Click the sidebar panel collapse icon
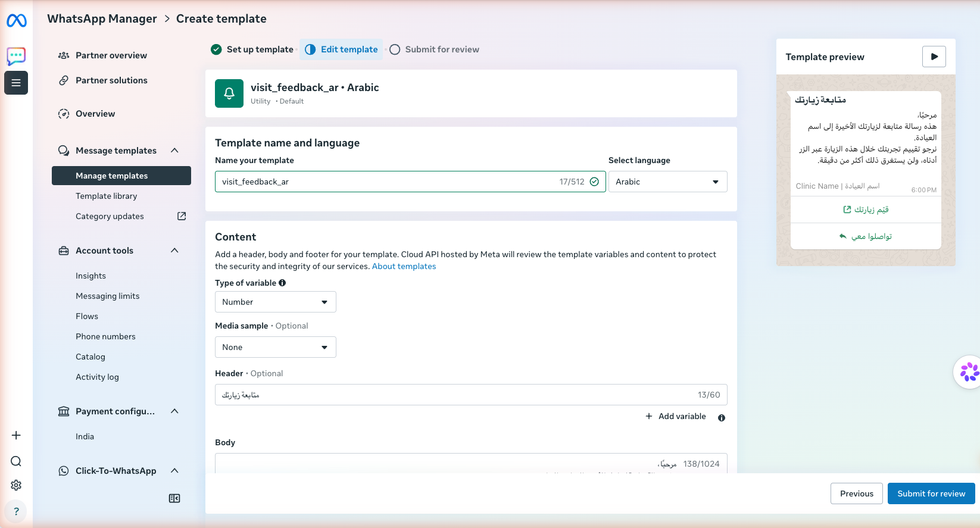The width and height of the screenshot is (980, 528). tap(174, 498)
